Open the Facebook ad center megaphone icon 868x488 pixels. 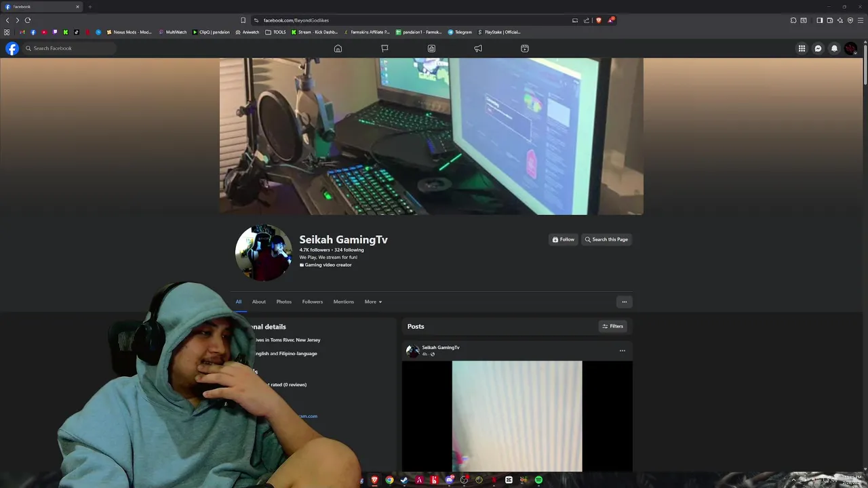click(x=478, y=48)
